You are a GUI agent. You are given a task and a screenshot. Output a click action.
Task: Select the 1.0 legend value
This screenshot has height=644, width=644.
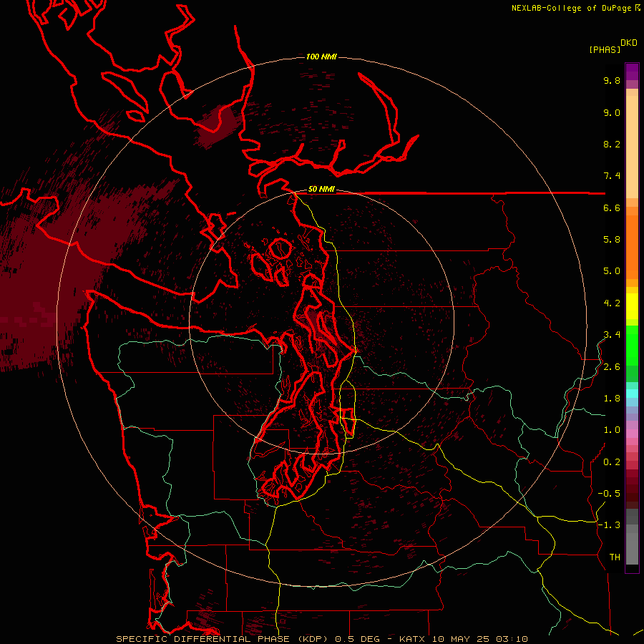(612, 430)
